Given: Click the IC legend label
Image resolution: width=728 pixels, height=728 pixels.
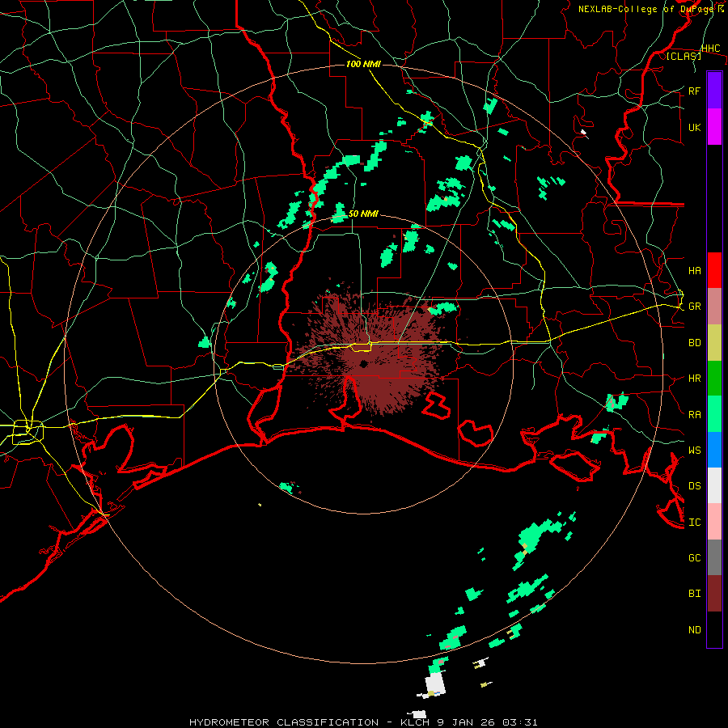Looking at the screenshot, I should coord(695,523).
